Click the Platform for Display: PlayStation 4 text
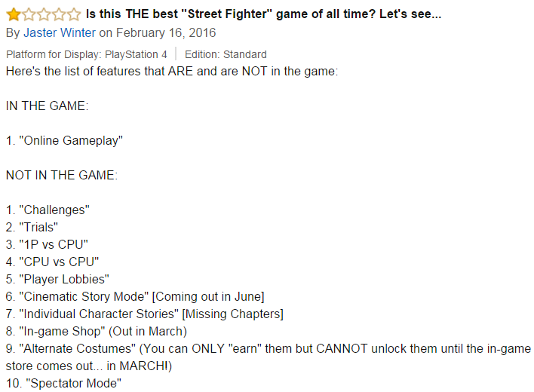The width and height of the screenshot is (534, 392). coord(87,54)
